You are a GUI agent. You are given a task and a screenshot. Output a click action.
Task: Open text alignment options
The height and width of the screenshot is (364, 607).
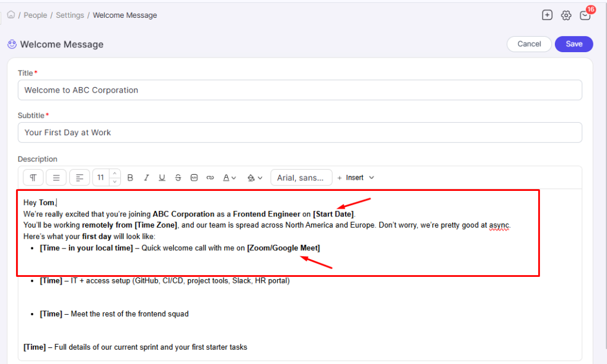(79, 177)
